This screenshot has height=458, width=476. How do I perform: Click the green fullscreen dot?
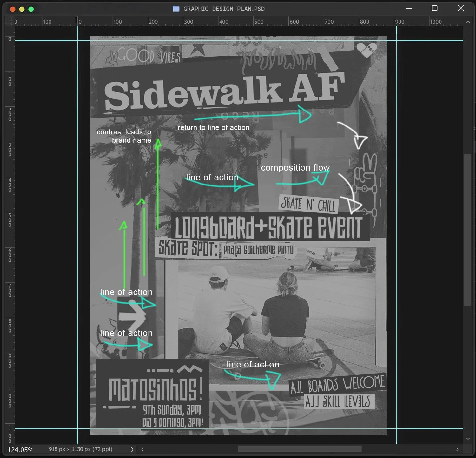point(31,9)
